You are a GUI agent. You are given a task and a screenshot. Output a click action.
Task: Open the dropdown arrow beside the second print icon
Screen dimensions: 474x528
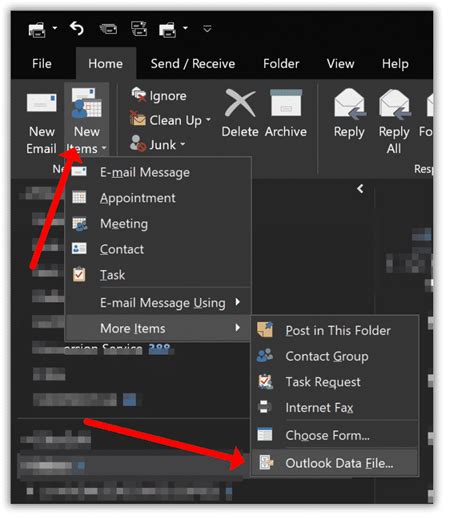point(185,28)
